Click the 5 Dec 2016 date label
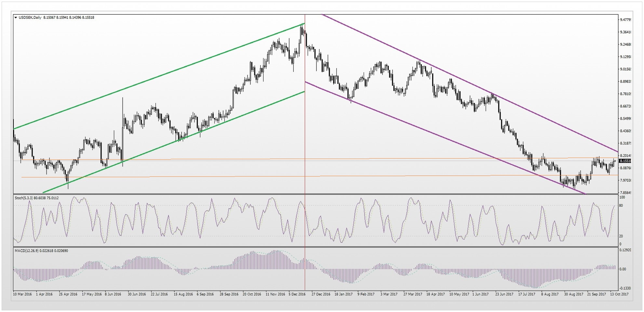The image size is (644, 312). click(x=297, y=294)
